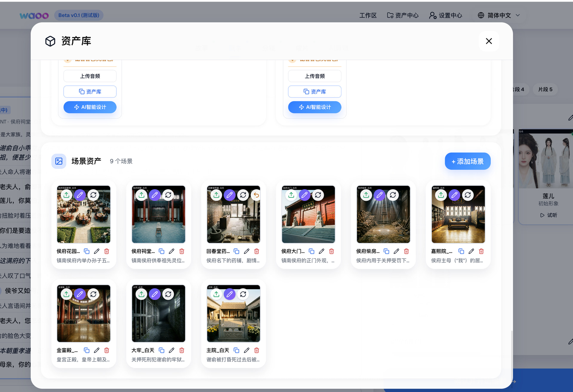This screenshot has width=573, height=392.
Task: Upload the 侯府花园 scene image
Action: coord(66,195)
